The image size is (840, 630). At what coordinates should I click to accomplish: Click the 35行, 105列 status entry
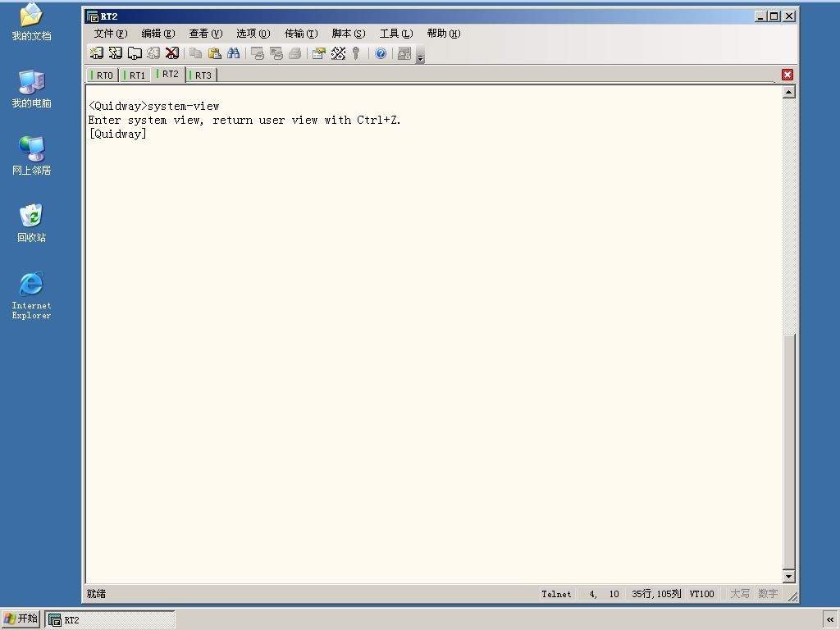656,594
